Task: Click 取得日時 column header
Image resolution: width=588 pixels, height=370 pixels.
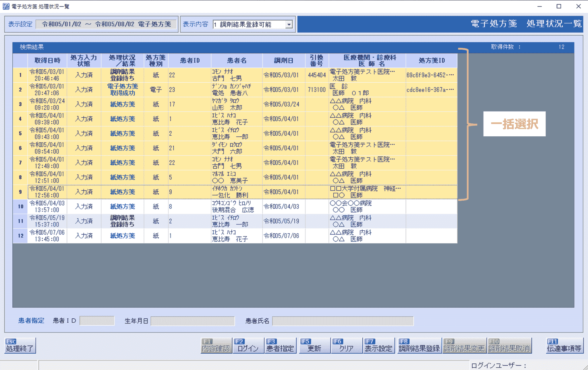Action: [47, 61]
